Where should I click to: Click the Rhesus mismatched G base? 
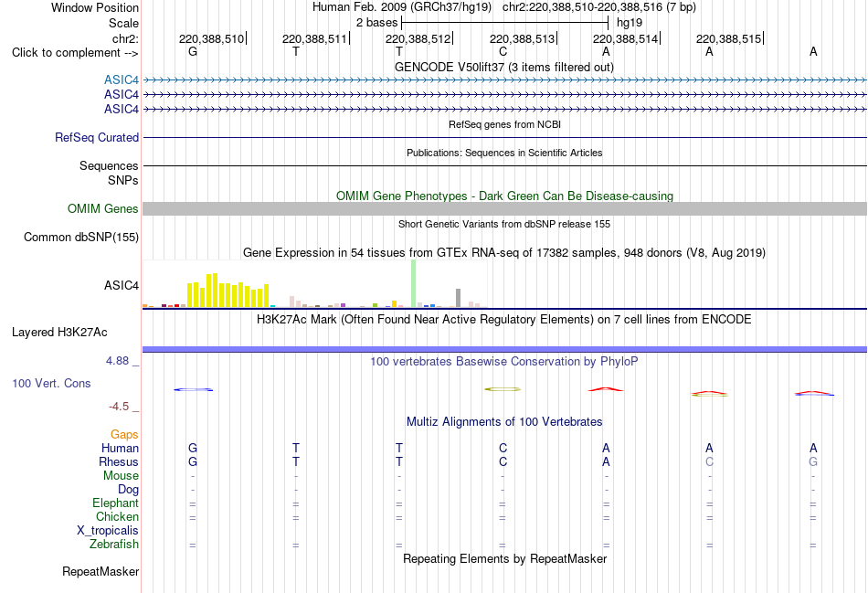point(813,461)
